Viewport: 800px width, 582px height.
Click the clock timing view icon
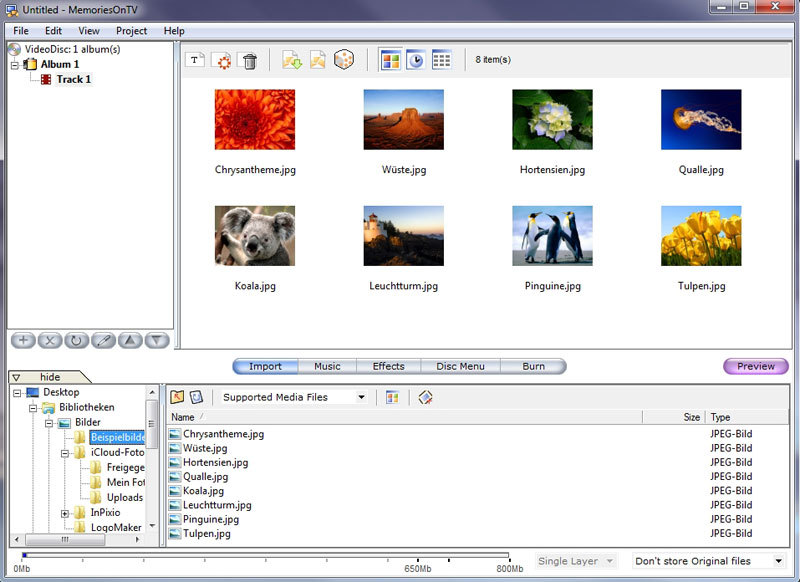(x=415, y=60)
